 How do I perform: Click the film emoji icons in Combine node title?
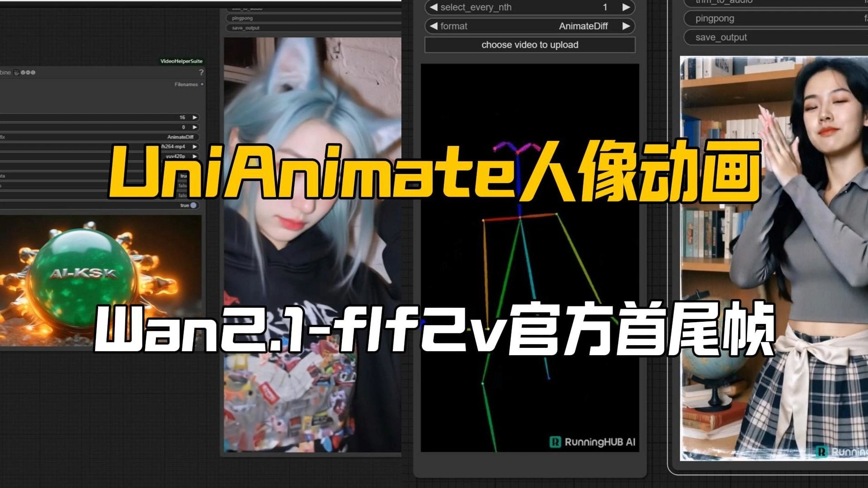pos(24,72)
